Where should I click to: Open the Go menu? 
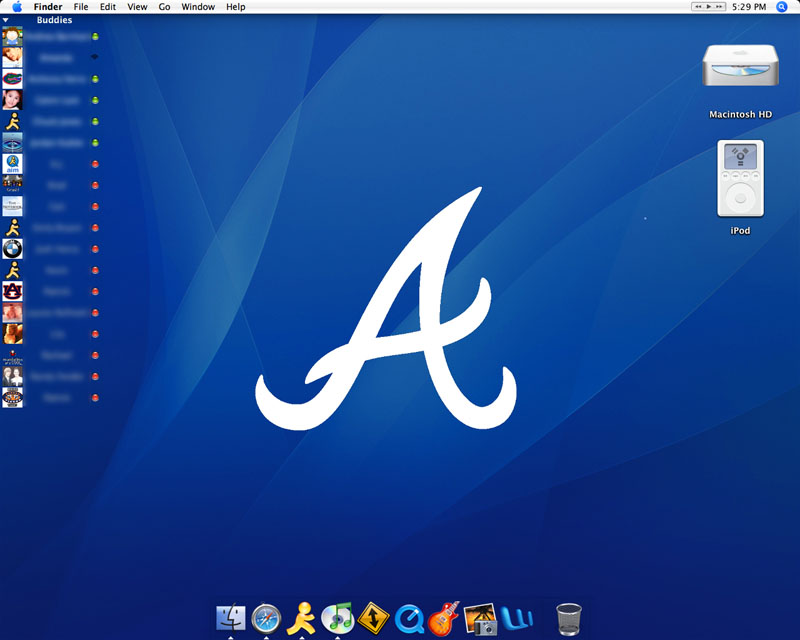click(164, 7)
